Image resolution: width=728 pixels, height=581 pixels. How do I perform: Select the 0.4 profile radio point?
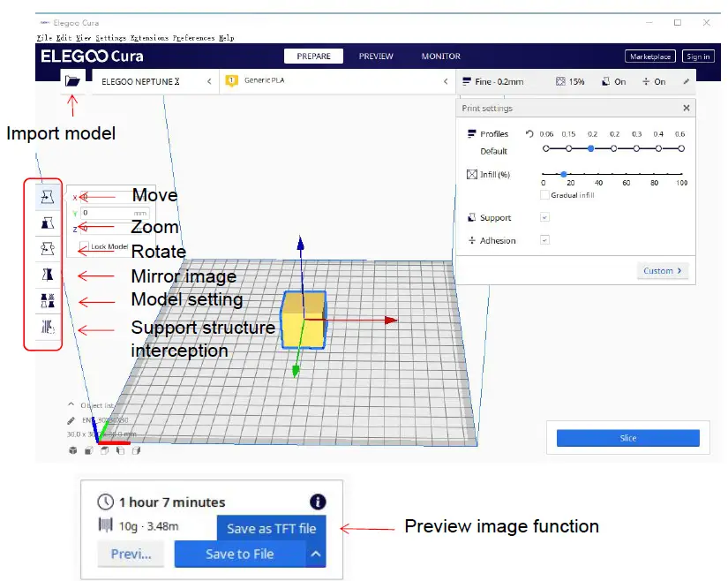tap(659, 148)
